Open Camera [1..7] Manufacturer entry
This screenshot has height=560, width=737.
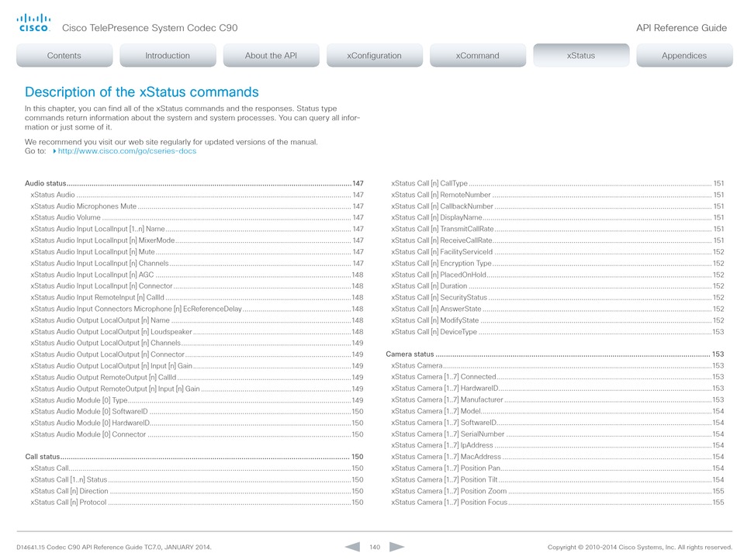pyautogui.click(x=558, y=399)
